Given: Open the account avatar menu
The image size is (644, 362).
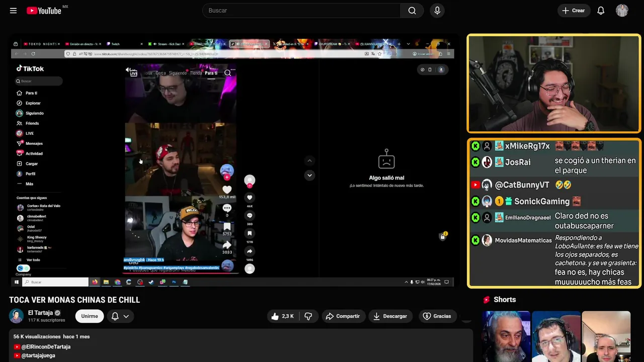Looking at the screenshot, I should pyautogui.click(x=622, y=11).
